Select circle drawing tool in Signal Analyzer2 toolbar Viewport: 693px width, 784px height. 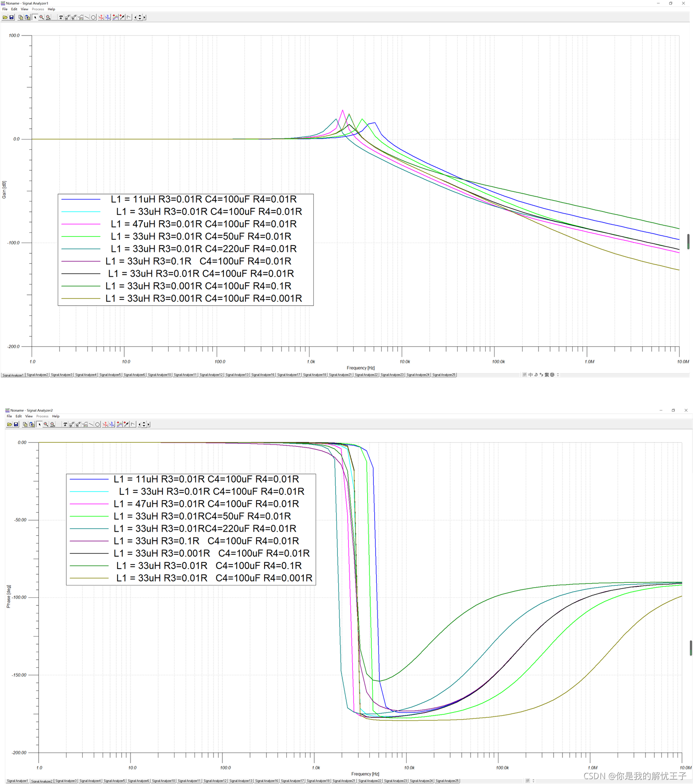(97, 424)
